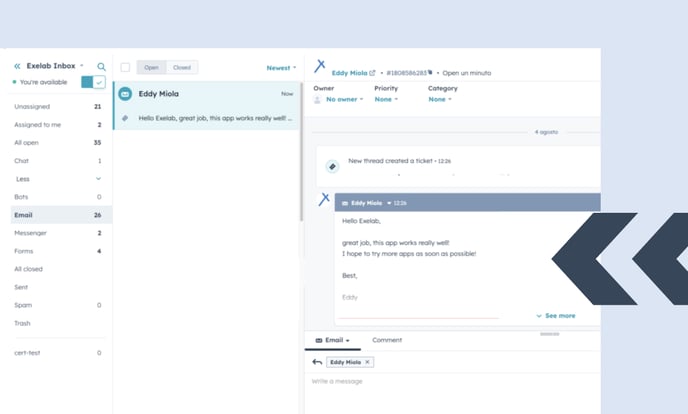Open the Unassigned conversations view
Screen dimensions: 688x414
point(32,106)
